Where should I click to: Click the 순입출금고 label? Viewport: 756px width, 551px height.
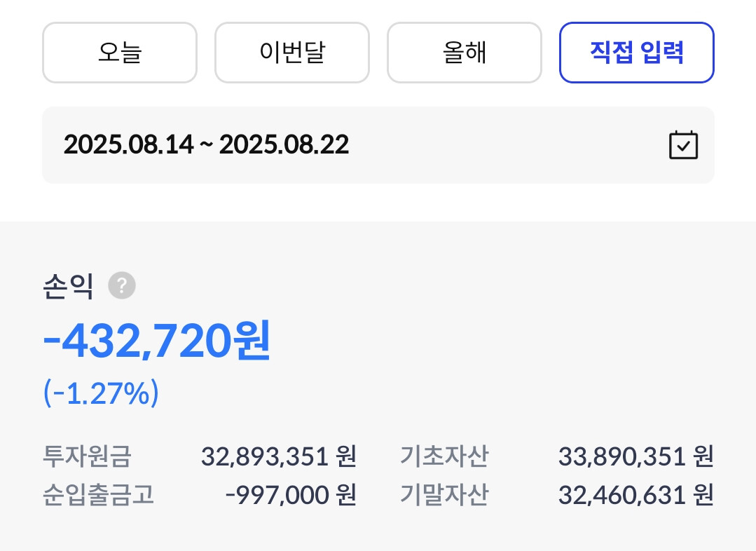(98, 496)
